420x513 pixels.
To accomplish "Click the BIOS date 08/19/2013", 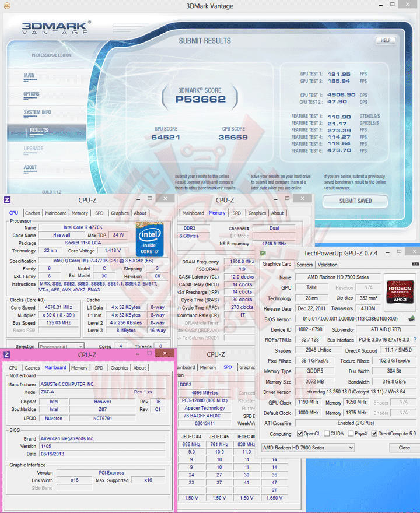I will [x=102, y=454].
